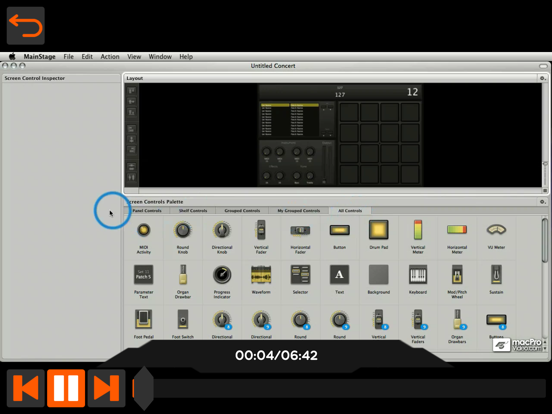Open the My Grouped Controls tab
Screen dimensions: 552x414
299,211
